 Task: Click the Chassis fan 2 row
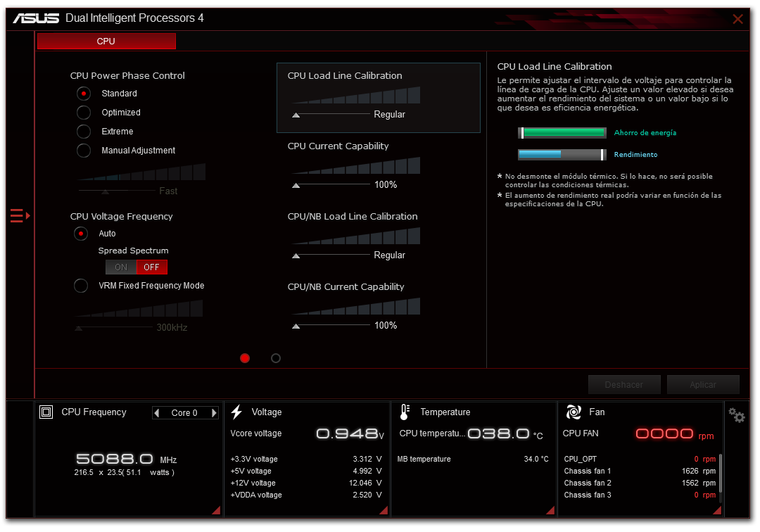click(x=640, y=483)
